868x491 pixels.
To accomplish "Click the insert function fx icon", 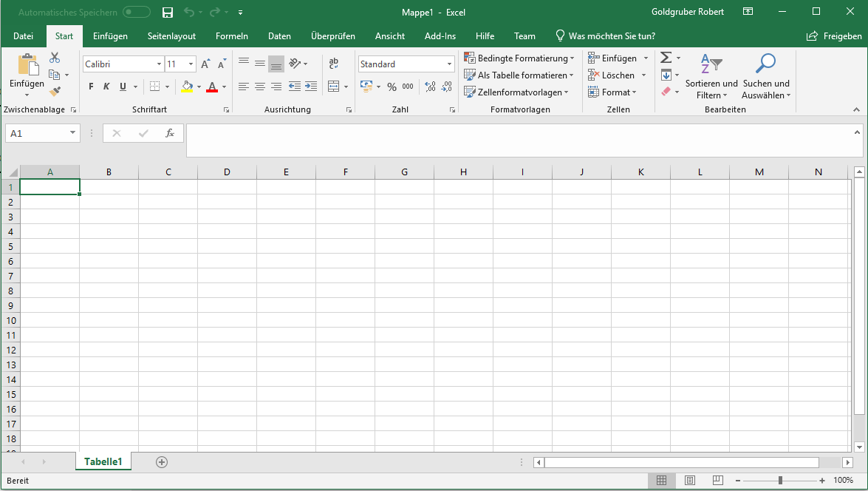I will point(169,133).
